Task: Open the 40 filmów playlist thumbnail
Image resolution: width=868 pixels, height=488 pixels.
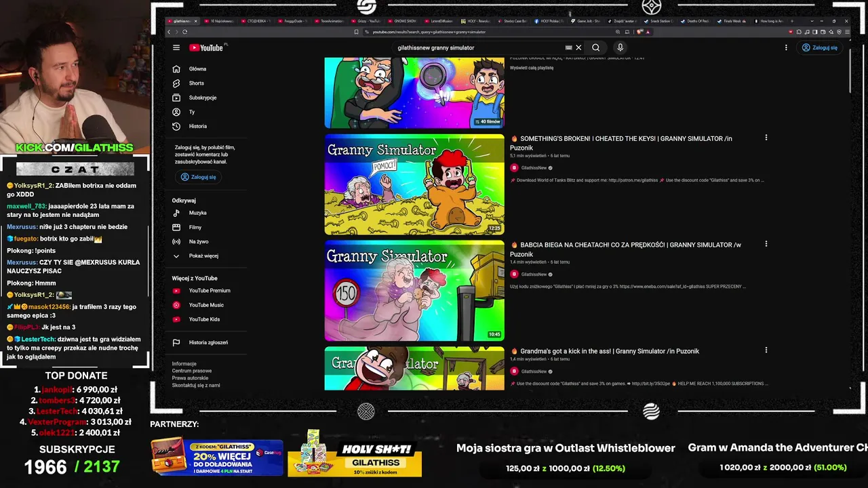Action: 414,93
